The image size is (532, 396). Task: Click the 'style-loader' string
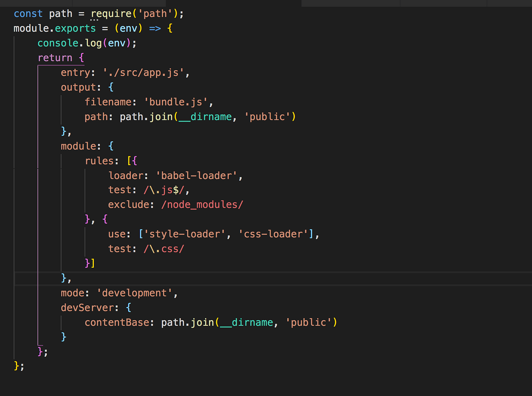pyautogui.click(x=185, y=234)
